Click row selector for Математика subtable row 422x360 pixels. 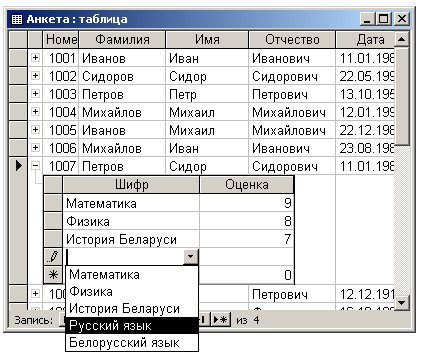pos(53,203)
